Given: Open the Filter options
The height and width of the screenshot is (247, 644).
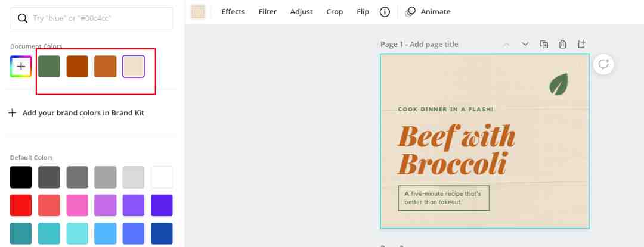Looking at the screenshot, I should (268, 12).
